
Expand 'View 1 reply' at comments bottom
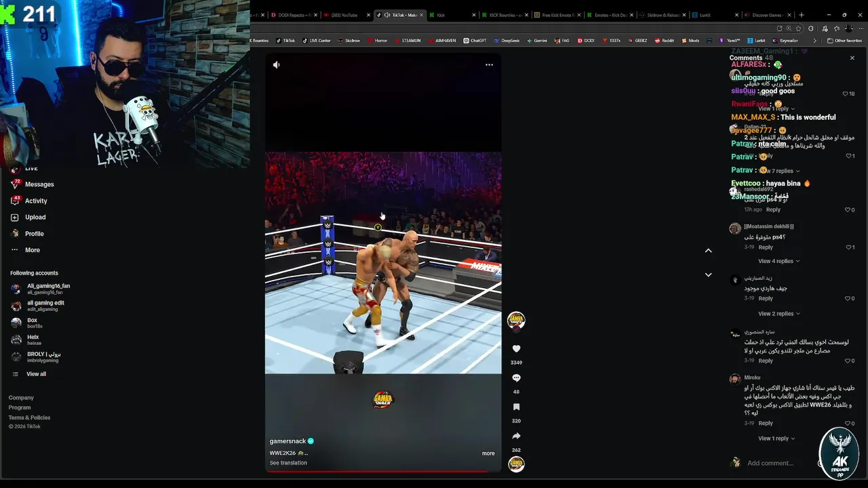[776, 439]
